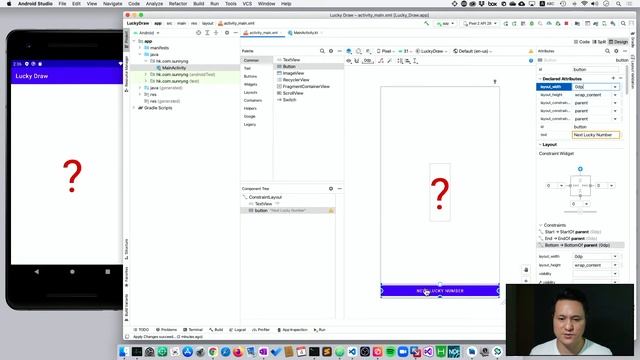Viewport: 640px width, 360px height.
Task: Switch to the activity_main.xml editor tab
Action: pyautogui.click(x=261, y=33)
